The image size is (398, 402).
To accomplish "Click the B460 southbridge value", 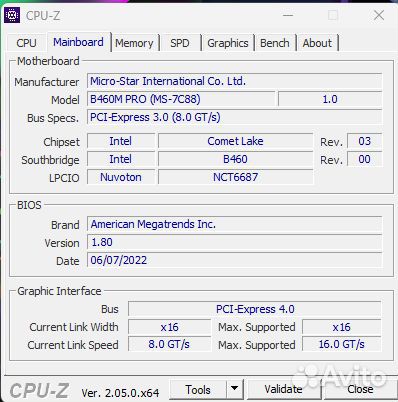I will tap(235, 159).
